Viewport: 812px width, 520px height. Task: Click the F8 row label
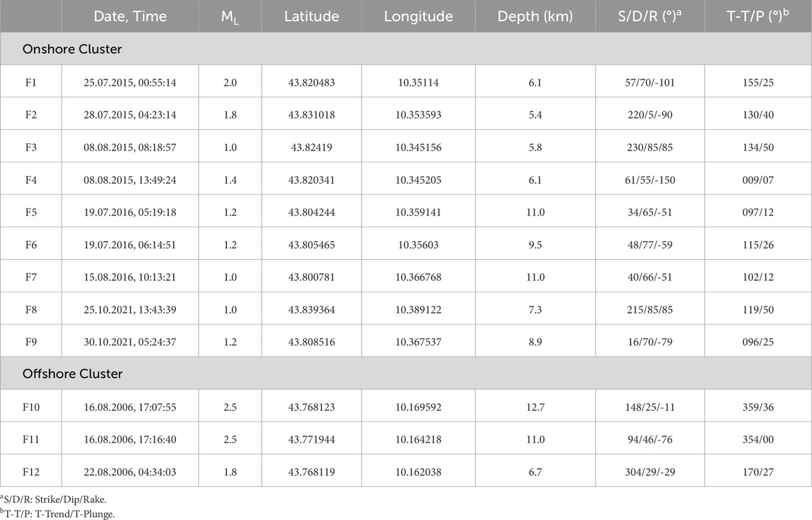click(x=31, y=310)
